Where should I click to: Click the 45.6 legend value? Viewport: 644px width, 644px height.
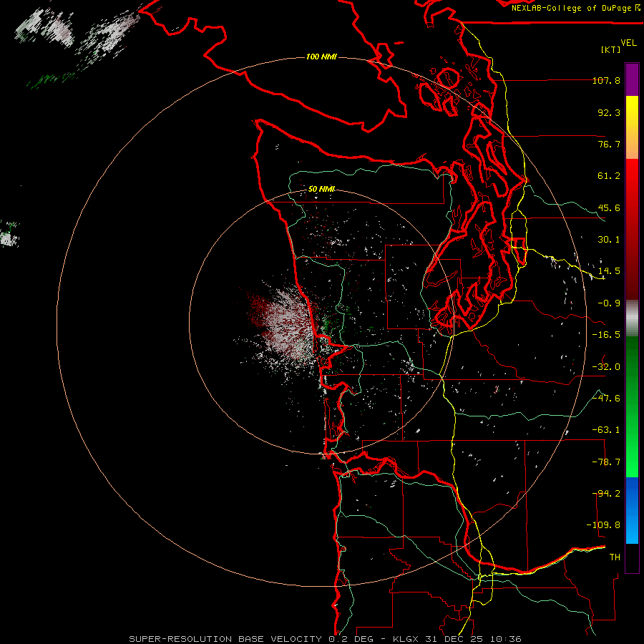point(609,208)
